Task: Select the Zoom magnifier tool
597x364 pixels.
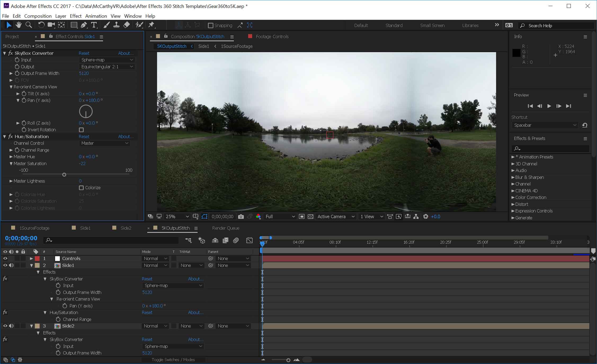Action: (x=29, y=25)
